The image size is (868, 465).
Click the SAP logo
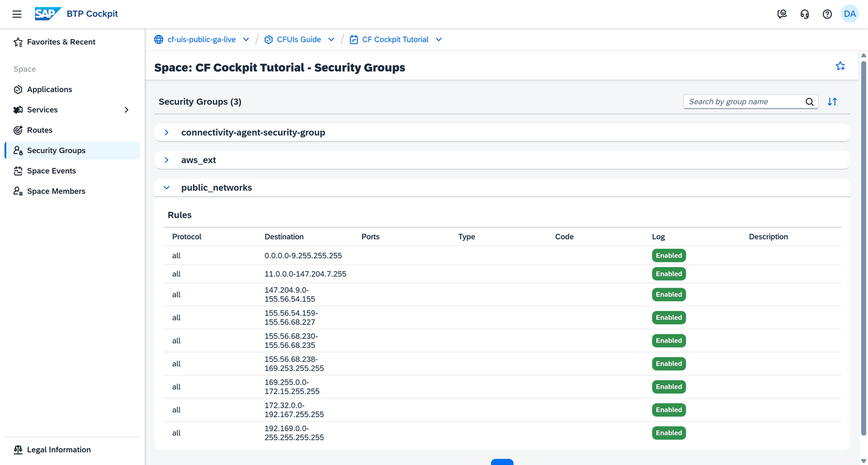pos(48,14)
